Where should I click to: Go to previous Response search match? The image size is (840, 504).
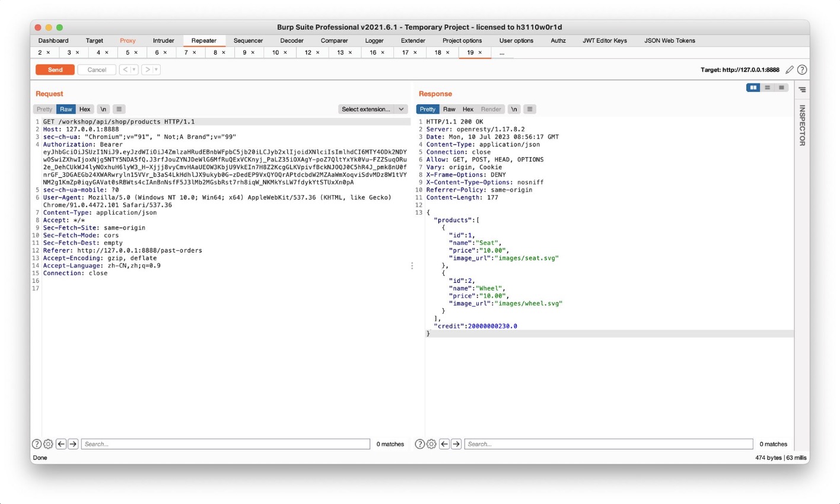(444, 444)
